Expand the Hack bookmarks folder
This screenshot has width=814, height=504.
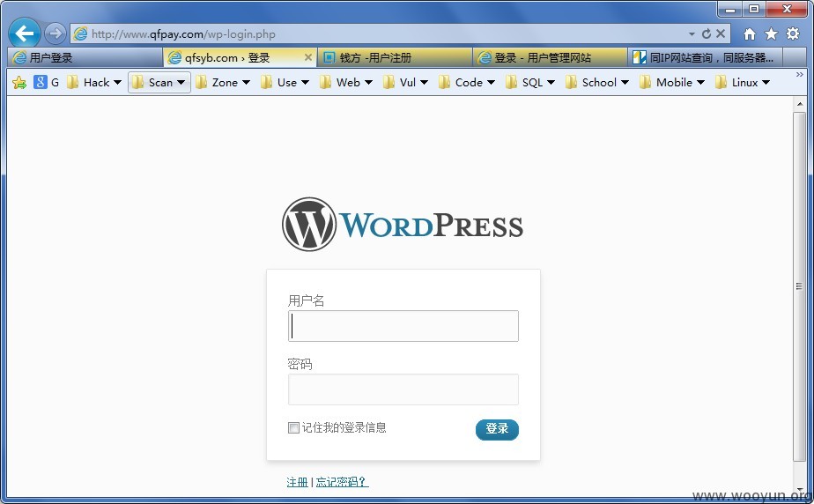point(94,82)
